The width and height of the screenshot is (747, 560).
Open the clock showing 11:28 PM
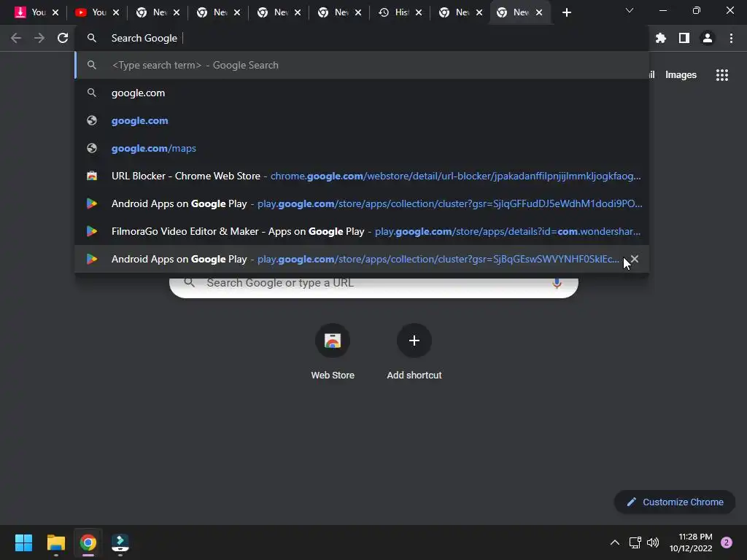[x=690, y=542]
